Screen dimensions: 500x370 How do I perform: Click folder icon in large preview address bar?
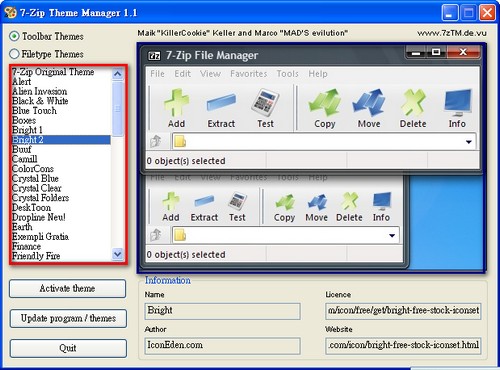tap(180, 141)
